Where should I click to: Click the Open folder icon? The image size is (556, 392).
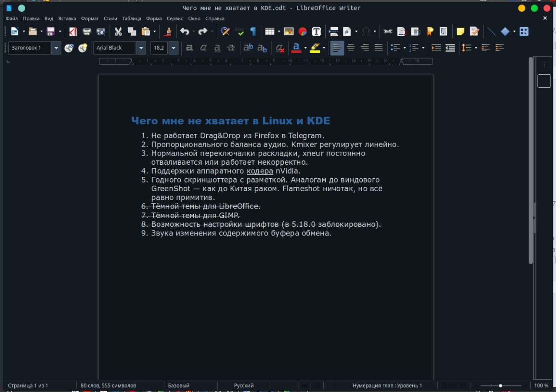(x=33, y=31)
